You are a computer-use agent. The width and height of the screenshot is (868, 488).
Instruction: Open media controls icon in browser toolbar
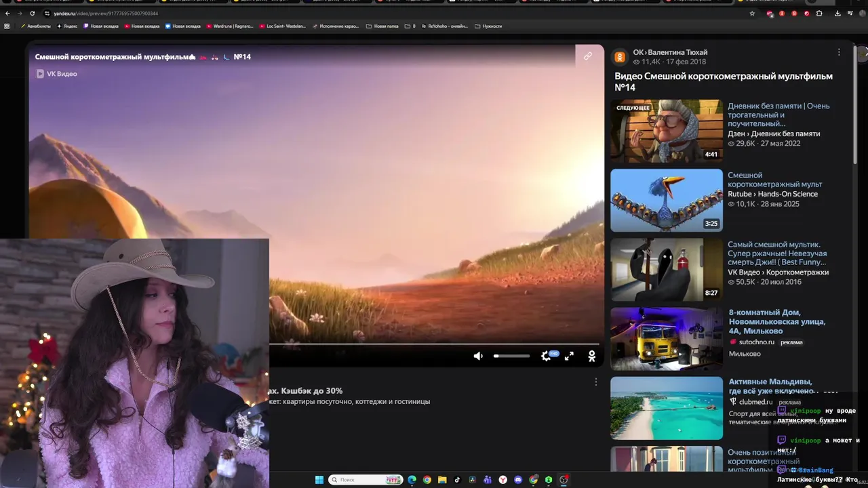(x=850, y=13)
